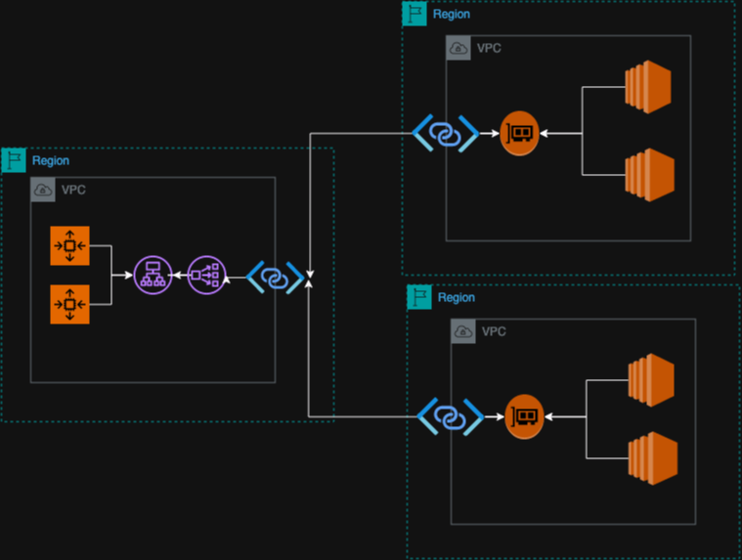Select the blue chain-link icon on top-right VPC
The height and width of the screenshot is (560, 742).
click(445, 133)
